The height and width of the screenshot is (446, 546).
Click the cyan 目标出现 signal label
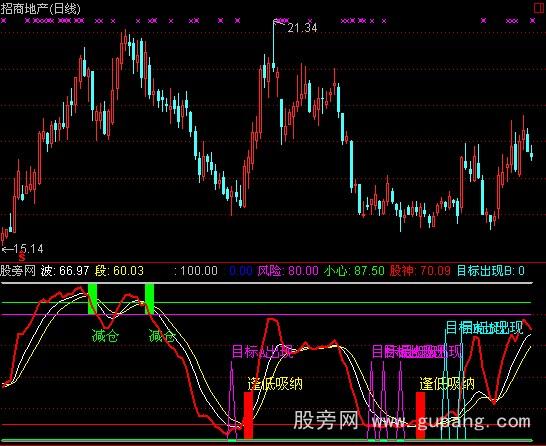(x=484, y=327)
